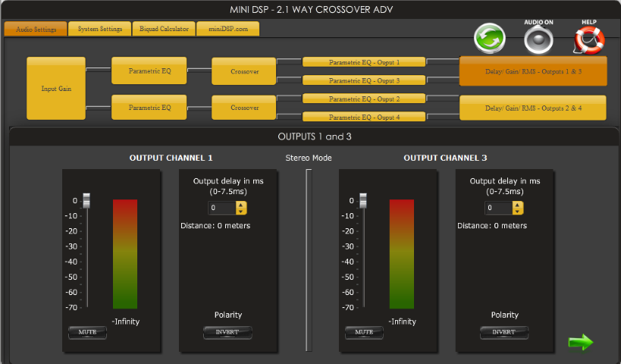Click the 'OUTPUT CHANNEL 3' heading
This screenshot has height=364, width=621.
tap(445, 158)
